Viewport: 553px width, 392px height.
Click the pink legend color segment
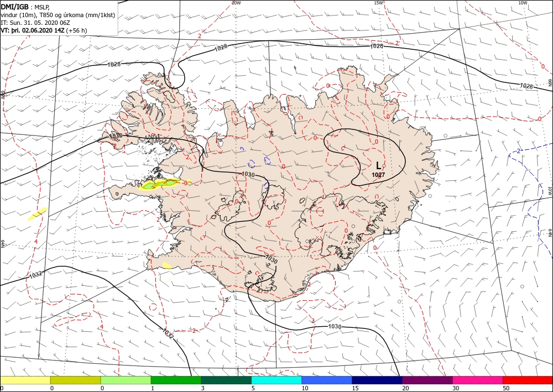pyautogui.click(x=478, y=380)
